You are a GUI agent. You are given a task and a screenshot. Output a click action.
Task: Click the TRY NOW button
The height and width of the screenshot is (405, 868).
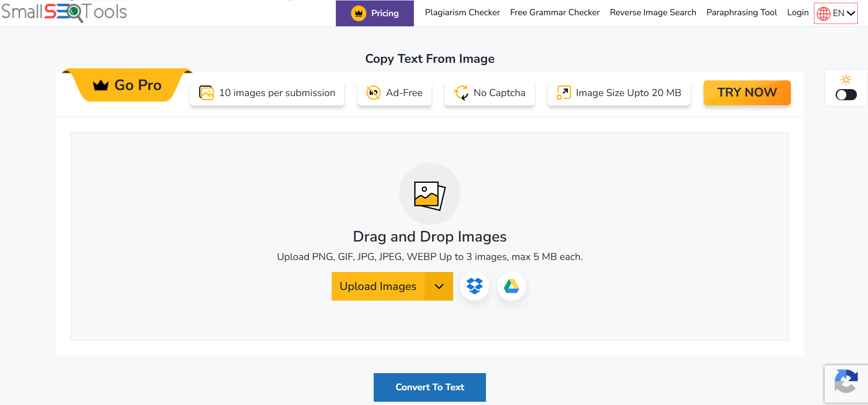pyautogui.click(x=747, y=92)
